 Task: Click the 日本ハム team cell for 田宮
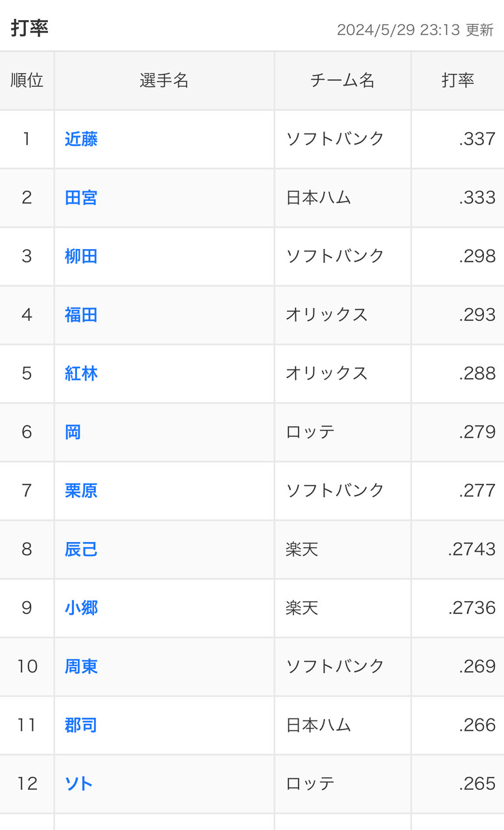343,198
